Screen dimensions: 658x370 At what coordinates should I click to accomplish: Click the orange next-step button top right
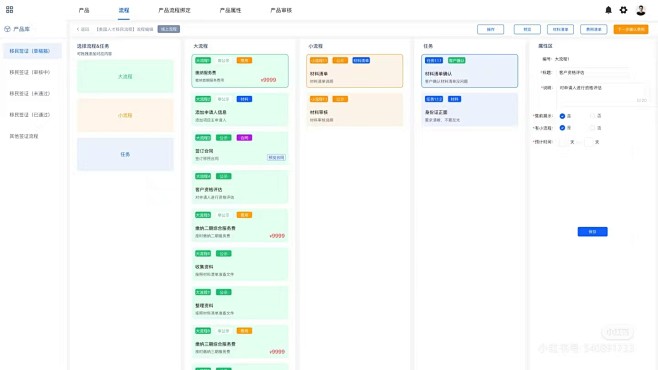631,29
